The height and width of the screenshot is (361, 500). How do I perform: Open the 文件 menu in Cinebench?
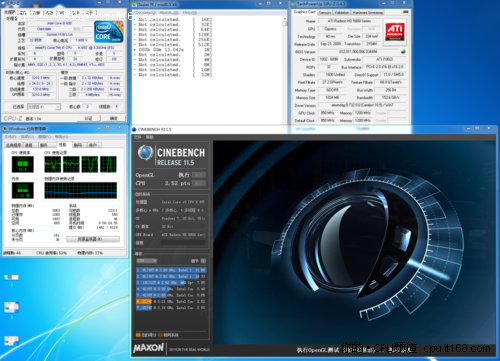pyautogui.click(x=138, y=137)
